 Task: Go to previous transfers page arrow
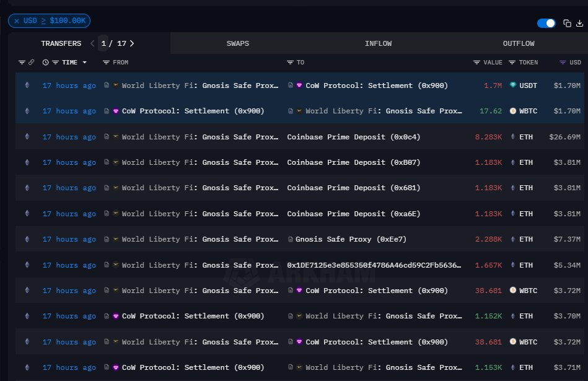pyautogui.click(x=92, y=43)
